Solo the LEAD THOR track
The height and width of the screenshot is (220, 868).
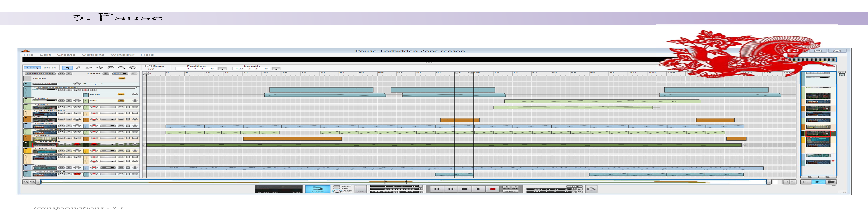coord(69,144)
